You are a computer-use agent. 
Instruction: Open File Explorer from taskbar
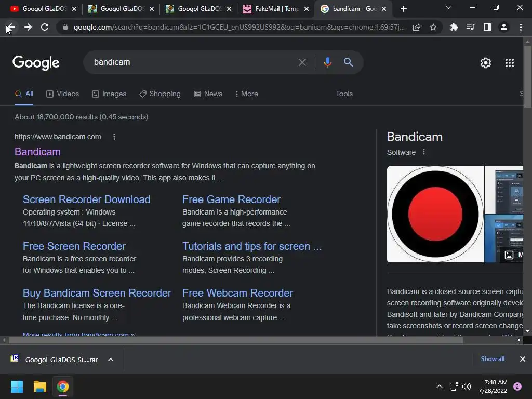pyautogui.click(x=39, y=387)
